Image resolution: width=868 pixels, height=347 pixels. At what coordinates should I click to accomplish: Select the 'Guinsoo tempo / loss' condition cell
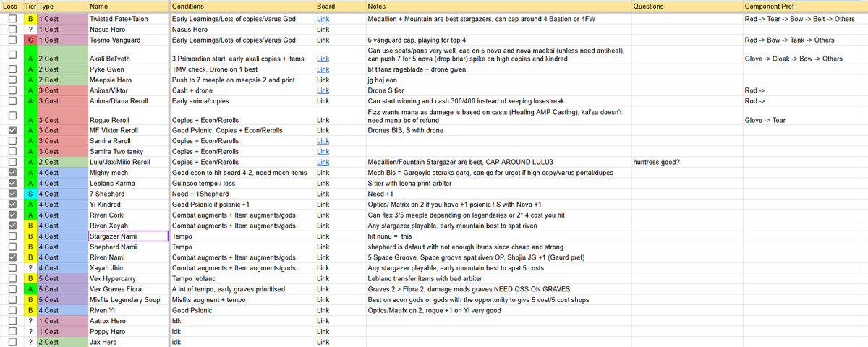pos(242,184)
